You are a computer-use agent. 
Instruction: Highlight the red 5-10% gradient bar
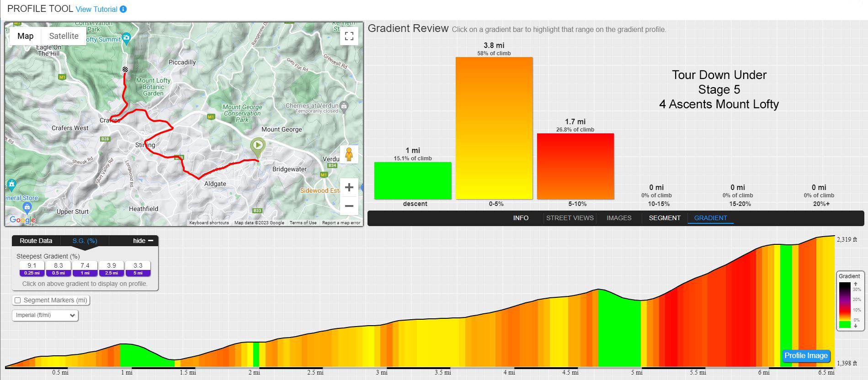point(575,166)
